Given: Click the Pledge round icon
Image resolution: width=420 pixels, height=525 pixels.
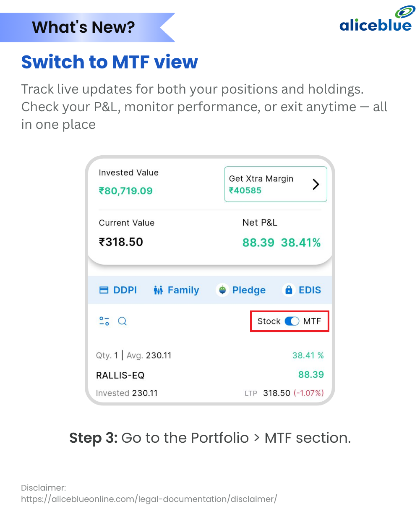Looking at the screenshot, I should click(x=222, y=290).
